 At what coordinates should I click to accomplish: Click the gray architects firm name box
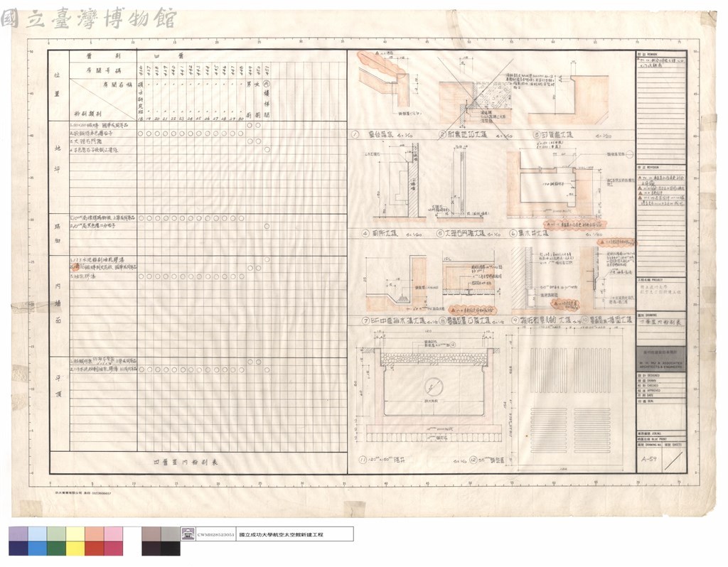click(x=660, y=359)
